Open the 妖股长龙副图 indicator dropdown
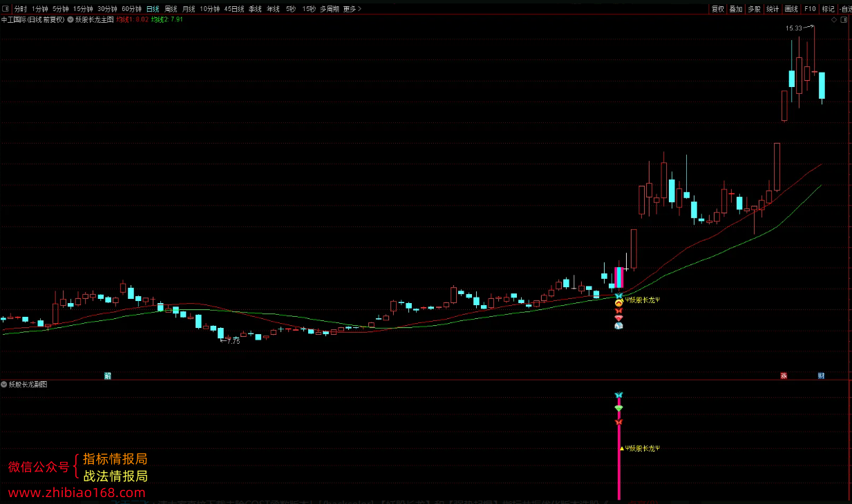This screenshot has width=852, height=504. (x=4, y=384)
